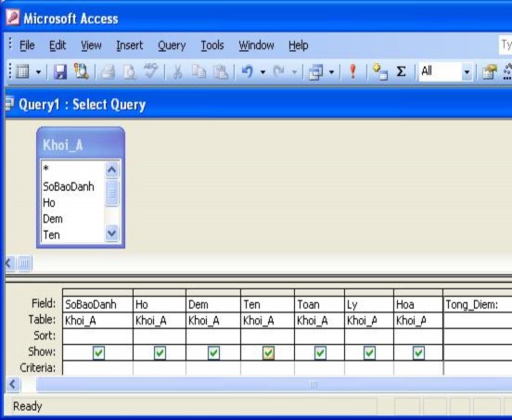Click the Field cell containing Toan
The width and height of the screenshot is (512, 420).
coord(319,304)
